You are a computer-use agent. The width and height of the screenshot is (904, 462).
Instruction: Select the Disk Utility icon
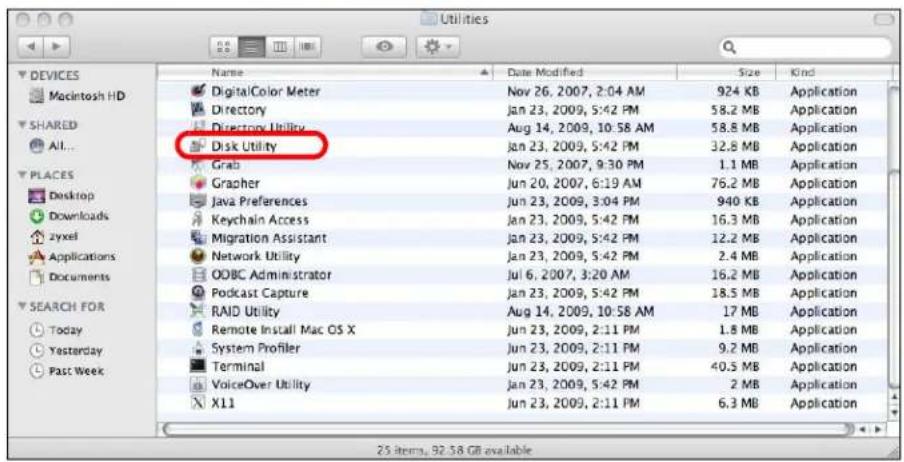198,146
